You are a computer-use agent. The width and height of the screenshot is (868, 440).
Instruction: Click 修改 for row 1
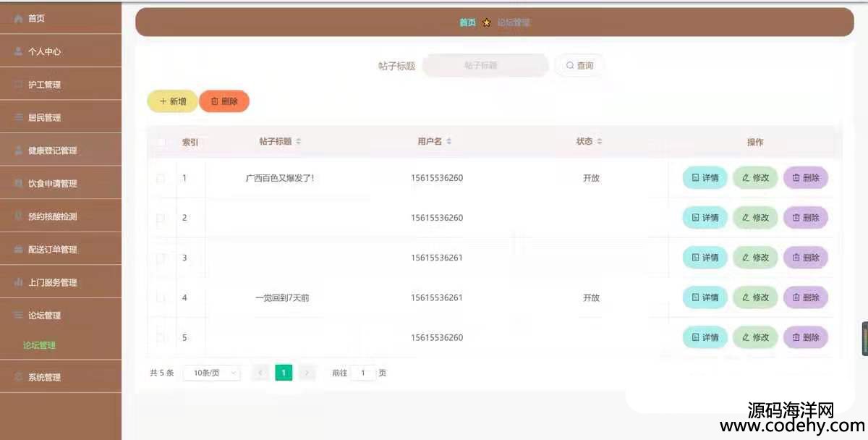pos(755,178)
